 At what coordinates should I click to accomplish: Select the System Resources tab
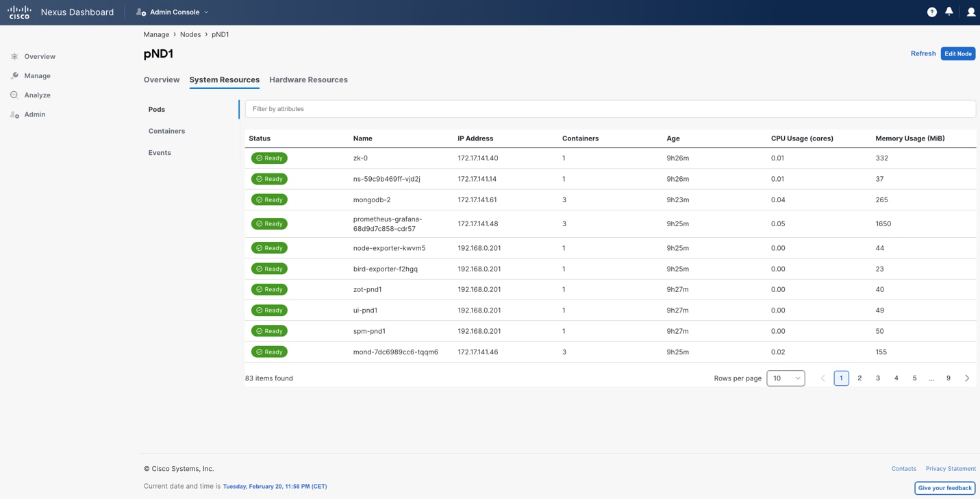coord(225,80)
